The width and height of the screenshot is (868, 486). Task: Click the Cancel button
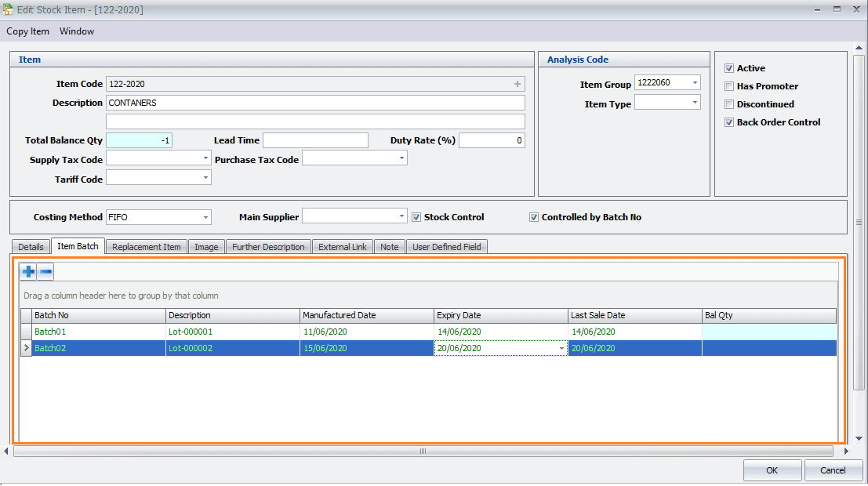tap(833, 470)
